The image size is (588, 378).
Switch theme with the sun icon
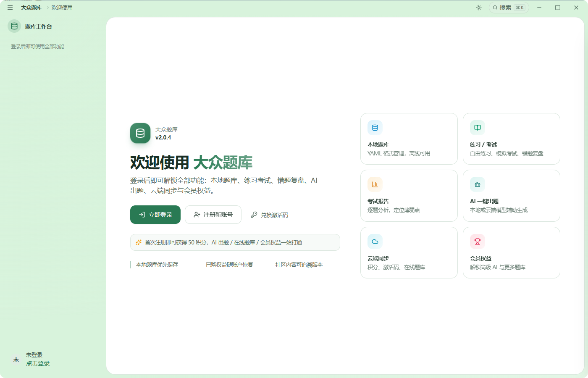coord(479,8)
